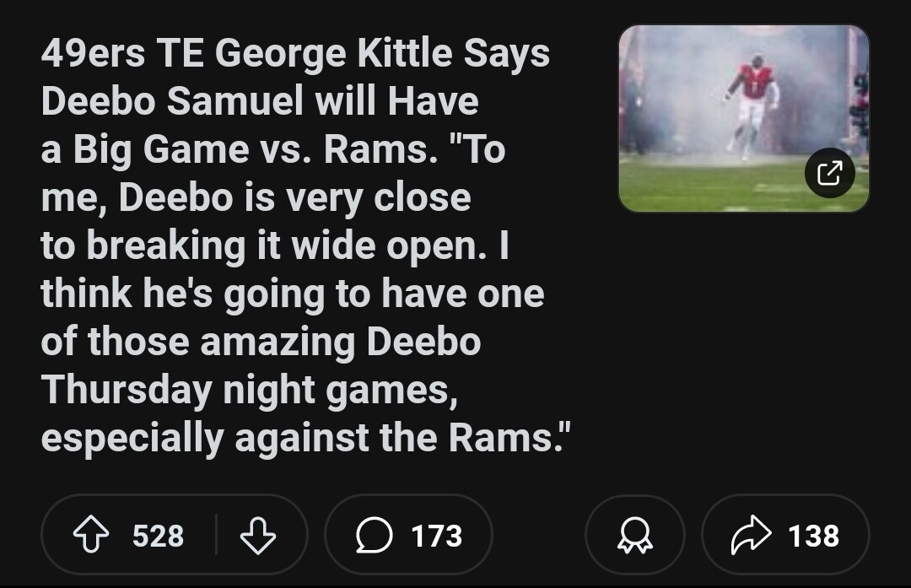The height and width of the screenshot is (588, 911).
Task: Click the 'Deebo Samuel will Have' title line
Action: coord(259,102)
